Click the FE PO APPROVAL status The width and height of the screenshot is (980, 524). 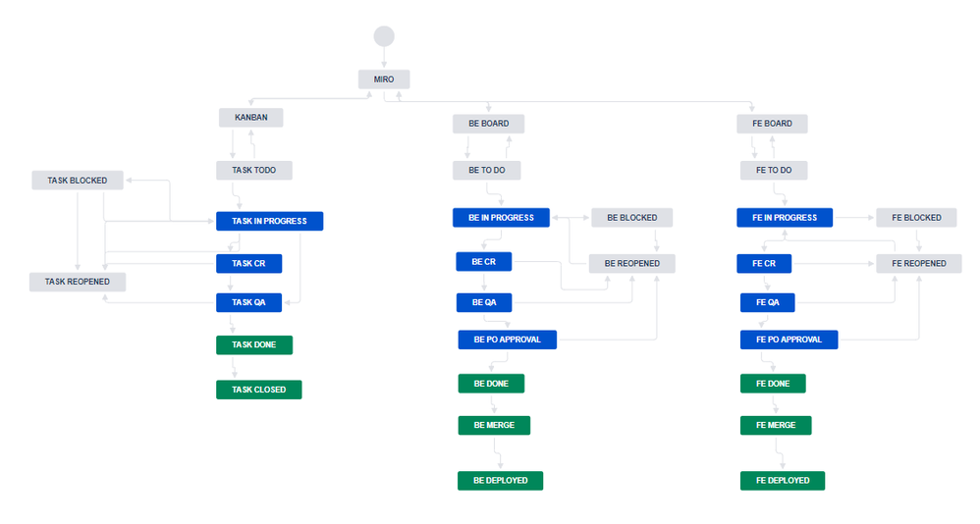(x=789, y=340)
